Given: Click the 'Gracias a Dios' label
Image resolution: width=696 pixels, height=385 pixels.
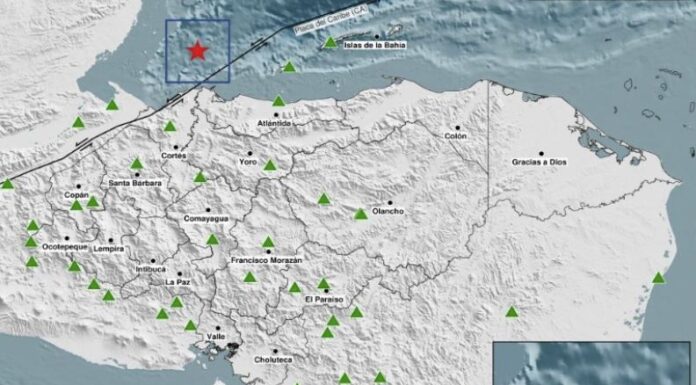Looking at the screenshot, I should click(x=539, y=163).
